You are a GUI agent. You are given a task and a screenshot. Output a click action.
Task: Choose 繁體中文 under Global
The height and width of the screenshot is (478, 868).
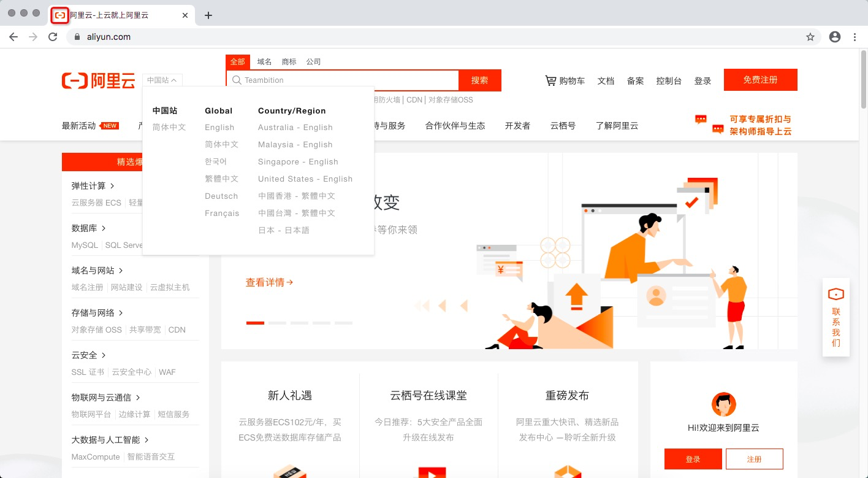[x=221, y=179]
